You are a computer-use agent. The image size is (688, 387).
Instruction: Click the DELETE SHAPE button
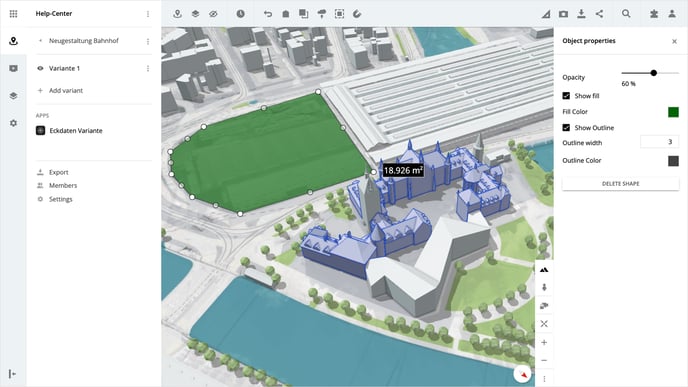tap(620, 183)
